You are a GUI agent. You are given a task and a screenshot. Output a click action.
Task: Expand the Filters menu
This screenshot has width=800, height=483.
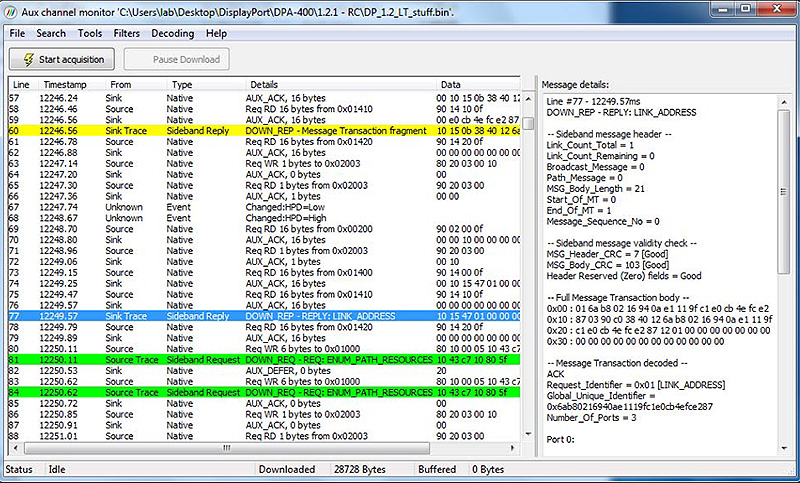tap(127, 33)
